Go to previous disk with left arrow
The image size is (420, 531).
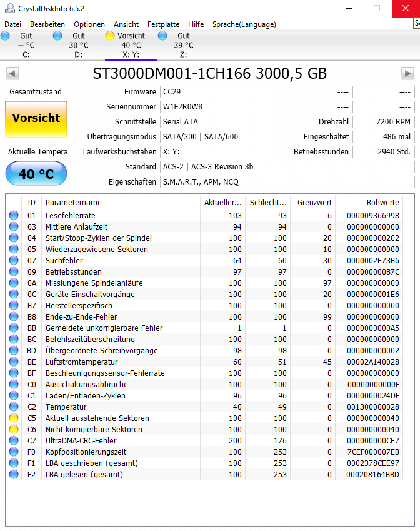point(12,73)
